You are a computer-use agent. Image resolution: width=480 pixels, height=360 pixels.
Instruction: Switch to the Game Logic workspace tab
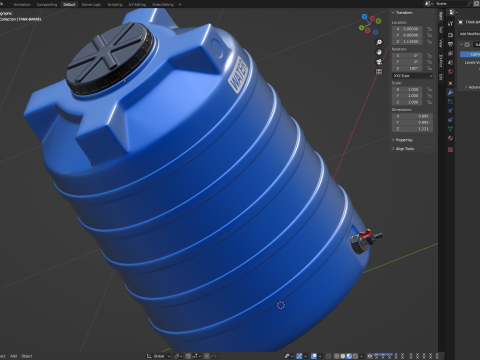91,4
